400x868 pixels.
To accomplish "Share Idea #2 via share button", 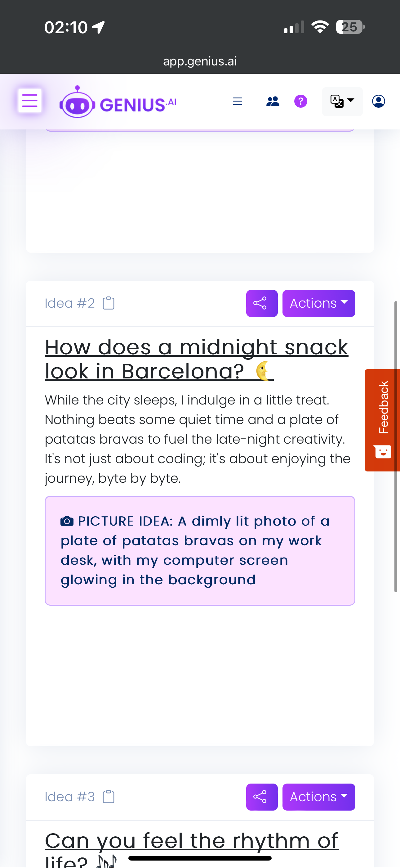I will pyautogui.click(x=262, y=303).
